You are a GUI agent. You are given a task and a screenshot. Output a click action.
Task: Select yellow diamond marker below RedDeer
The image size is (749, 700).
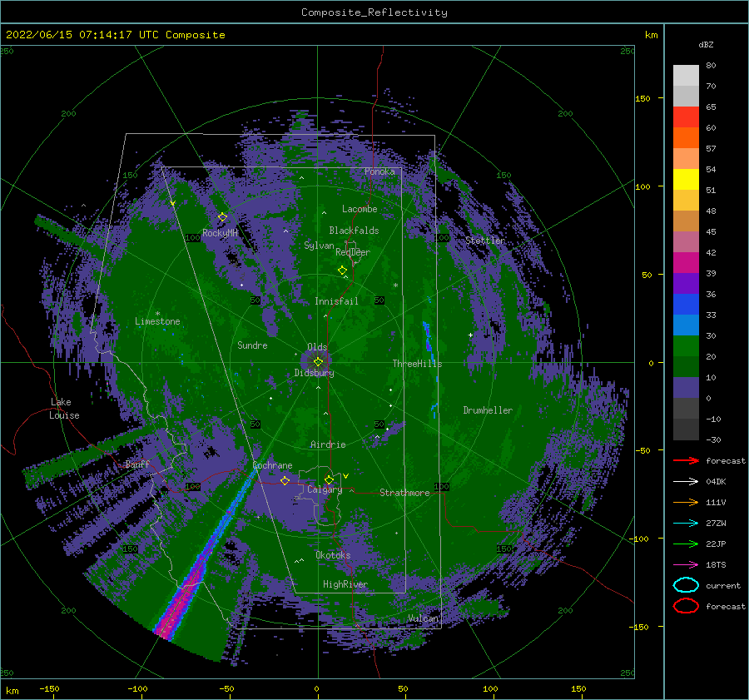pyautogui.click(x=342, y=271)
